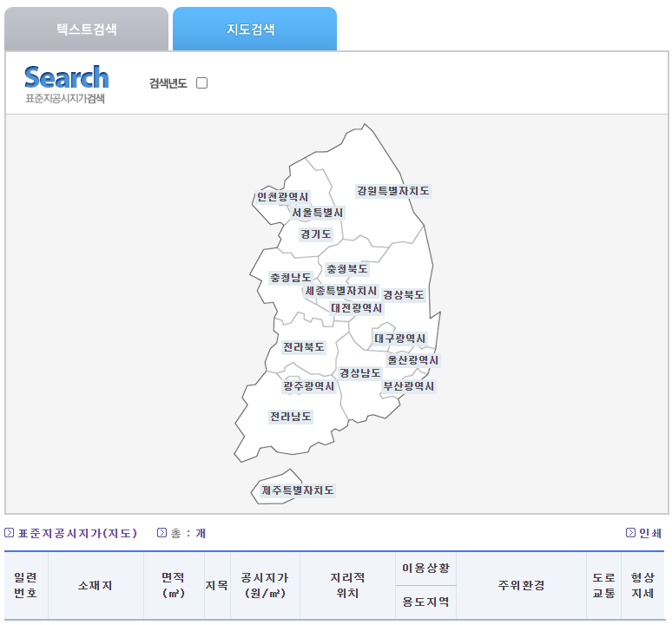Click the 총 : 개 count text
Viewport: 672px width, 625px height.
[188, 533]
